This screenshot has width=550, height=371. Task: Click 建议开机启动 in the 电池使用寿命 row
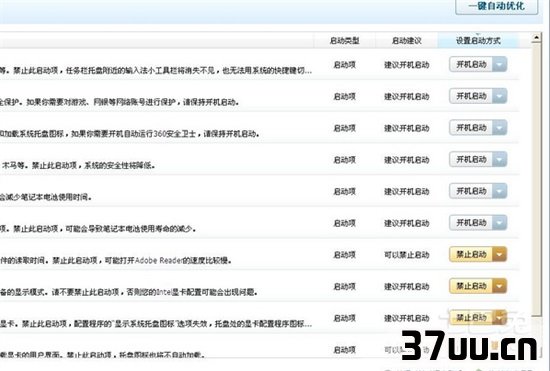pos(407,223)
